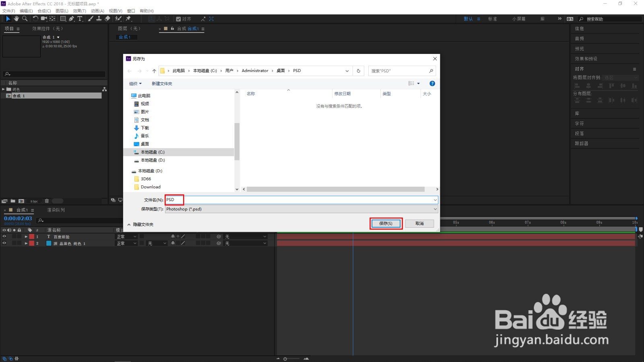The width and height of the screenshot is (644, 362).
Task: Switch to the 渲染队列 tab
Action: 56,210
